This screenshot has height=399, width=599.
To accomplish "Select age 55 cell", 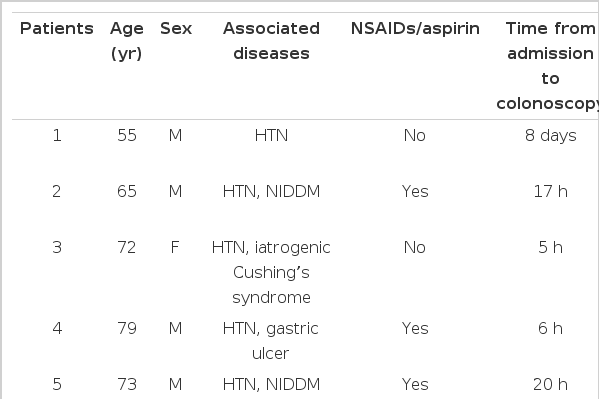I will pyautogui.click(x=127, y=136).
